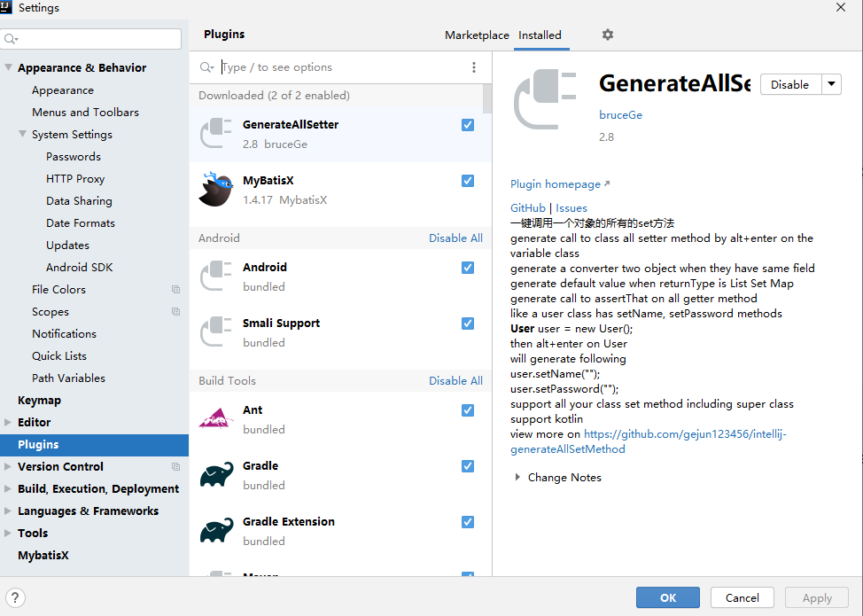Open plugin search options three-dot menu
The image size is (863, 616).
click(474, 67)
